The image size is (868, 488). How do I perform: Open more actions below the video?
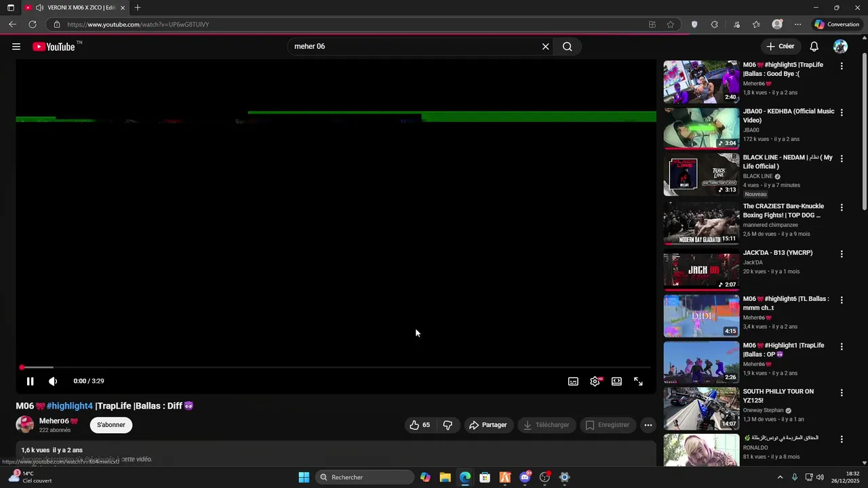(648, 425)
